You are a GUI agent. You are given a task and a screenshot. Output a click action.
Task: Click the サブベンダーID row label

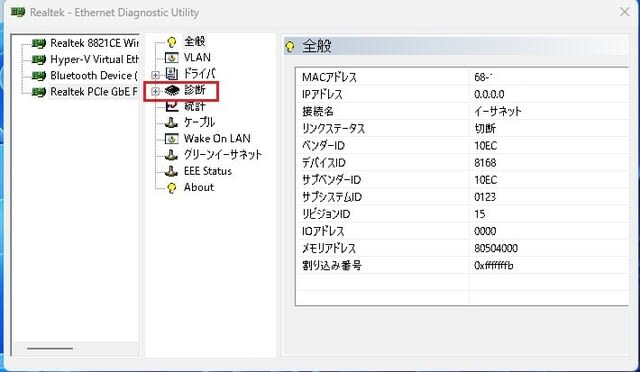(331, 180)
